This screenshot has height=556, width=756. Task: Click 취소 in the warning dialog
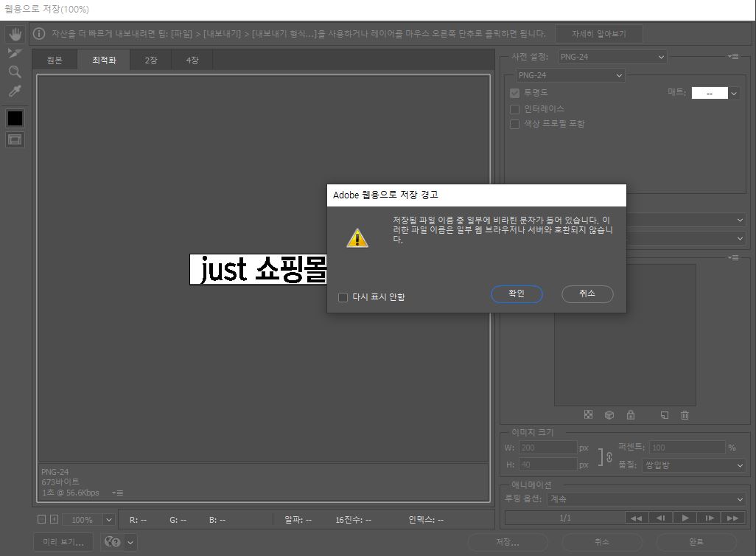click(x=587, y=294)
